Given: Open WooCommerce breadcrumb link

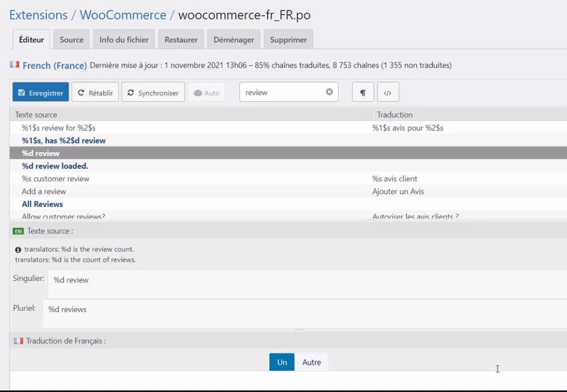Looking at the screenshot, I should (x=123, y=15).
